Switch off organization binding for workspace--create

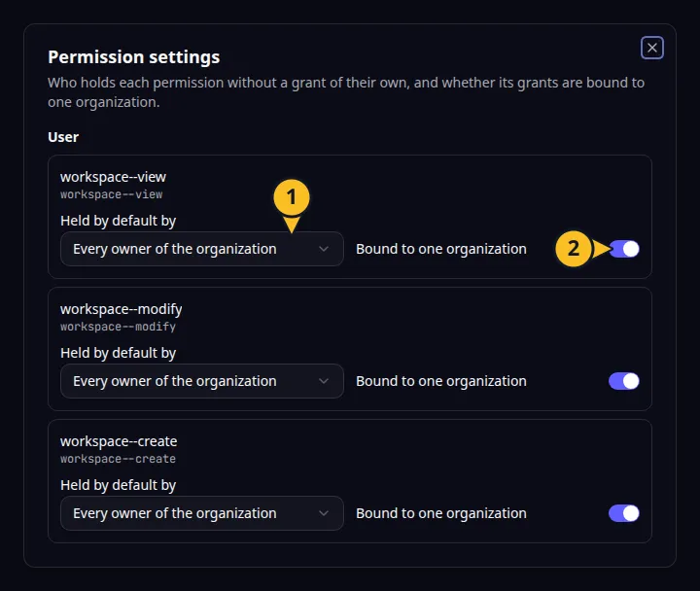point(623,513)
